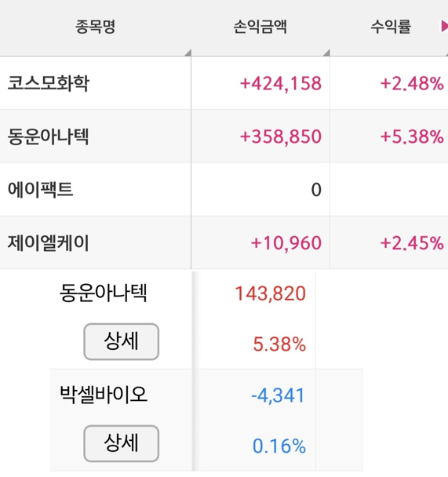Click +10,960 profit amount
The width and height of the screenshot is (448, 477).
286,243
